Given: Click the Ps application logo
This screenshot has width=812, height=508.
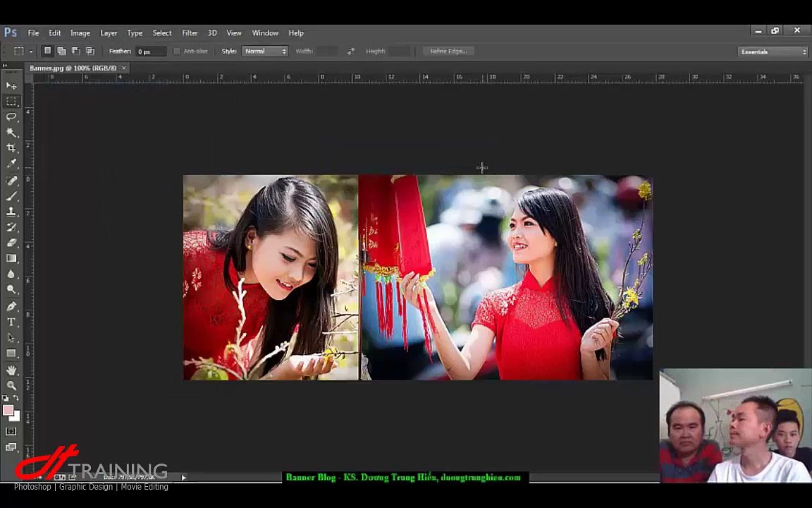Looking at the screenshot, I should (11, 32).
